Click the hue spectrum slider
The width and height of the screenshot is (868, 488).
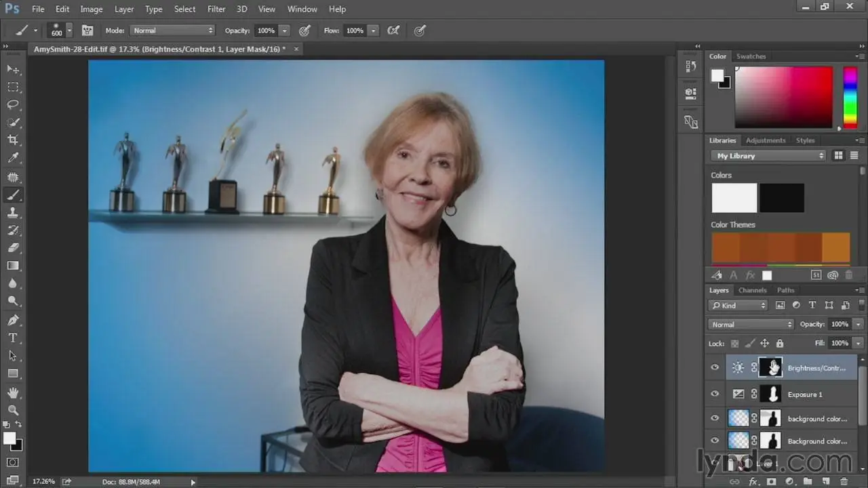(850, 97)
